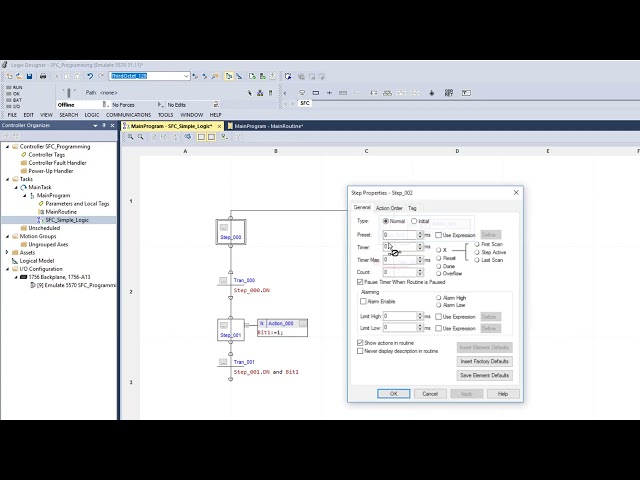Click the Preset spinner arrows
The height and width of the screenshot is (480, 640).
click(x=420, y=235)
